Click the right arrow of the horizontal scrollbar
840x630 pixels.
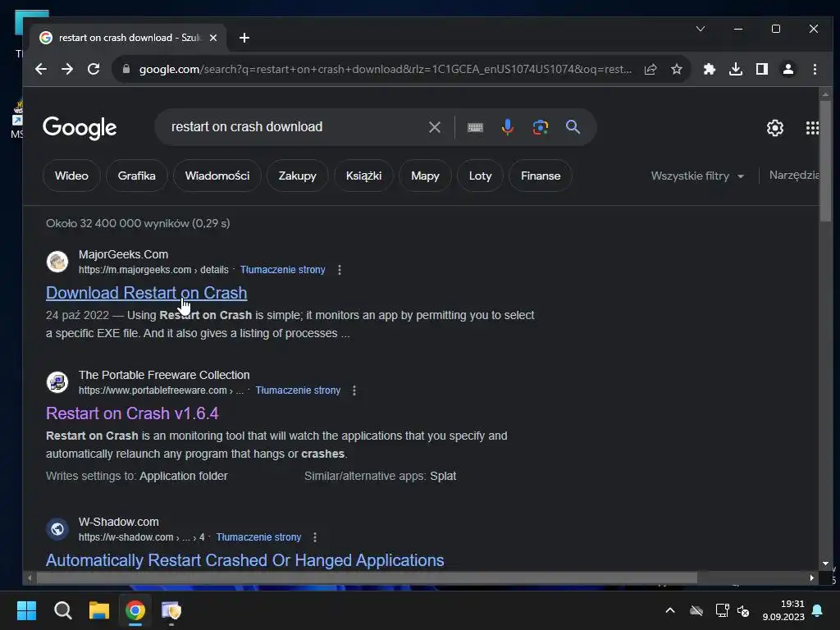click(811, 578)
